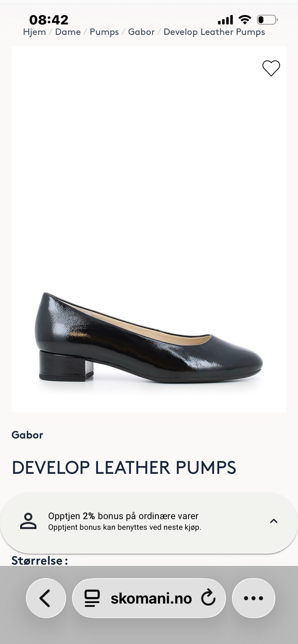Open the Gabor brand link above title
This screenshot has height=644, width=298.
click(x=27, y=435)
